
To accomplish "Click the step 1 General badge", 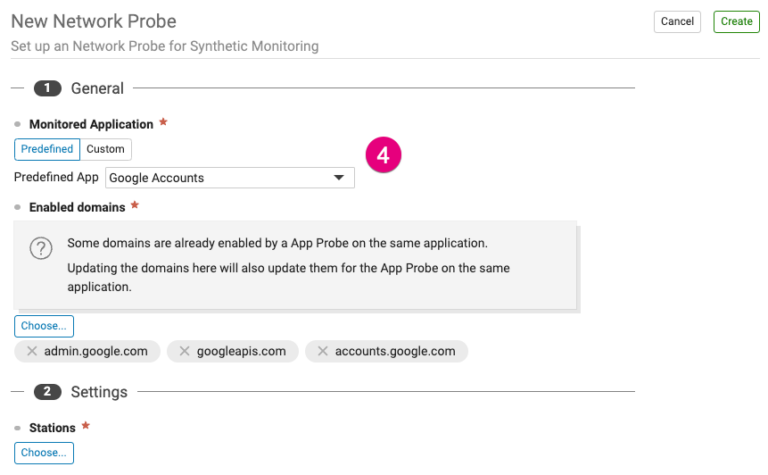I will 47,88.
